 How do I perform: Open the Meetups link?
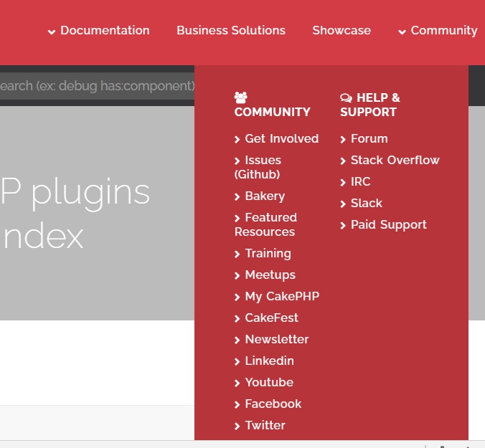pyautogui.click(x=265, y=275)
